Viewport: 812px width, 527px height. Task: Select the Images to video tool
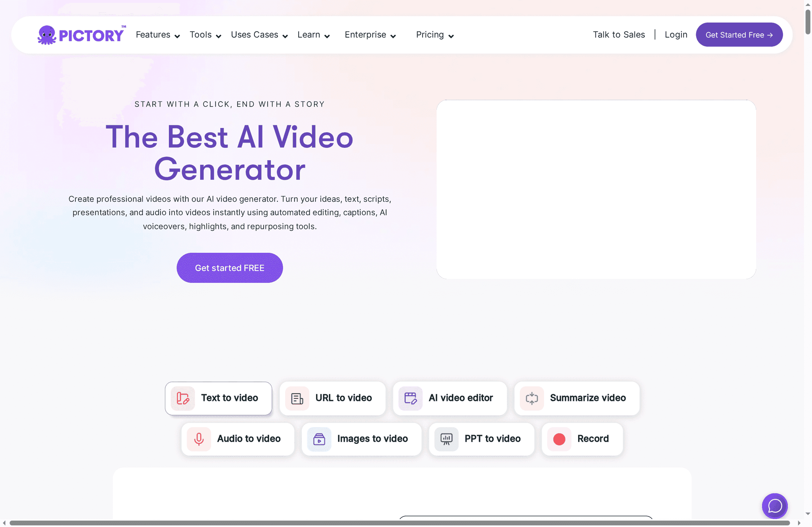[361, 439]
